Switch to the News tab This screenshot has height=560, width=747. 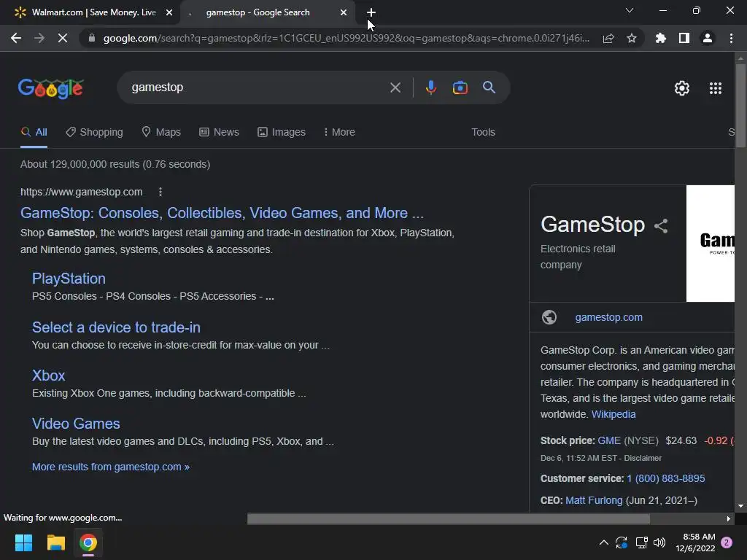point(219,133)
